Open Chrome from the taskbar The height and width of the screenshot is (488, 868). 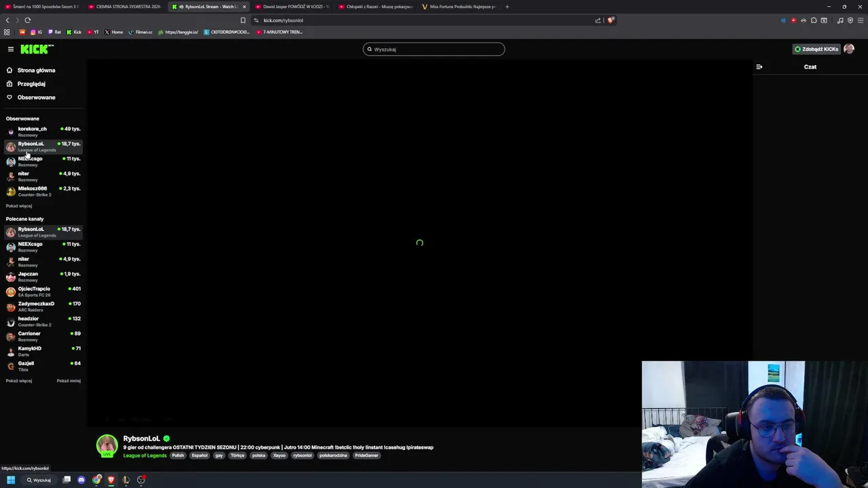click(97, 480)
